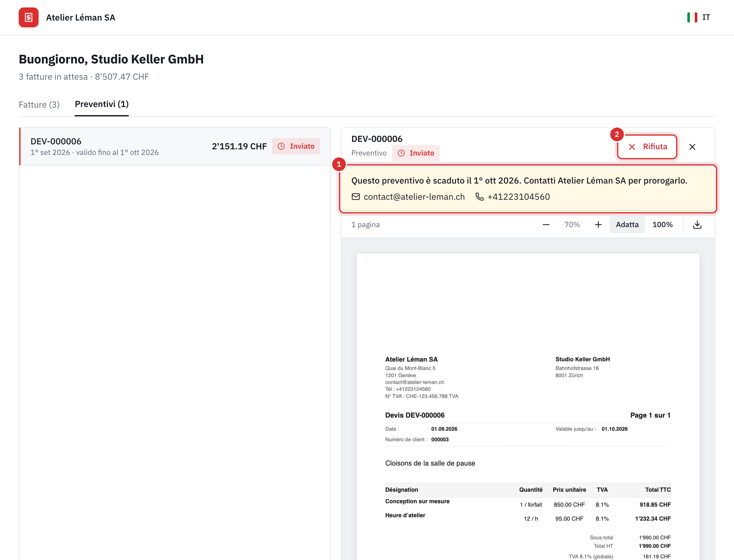Switch to the Fatture (3) tab

point(39,105)
